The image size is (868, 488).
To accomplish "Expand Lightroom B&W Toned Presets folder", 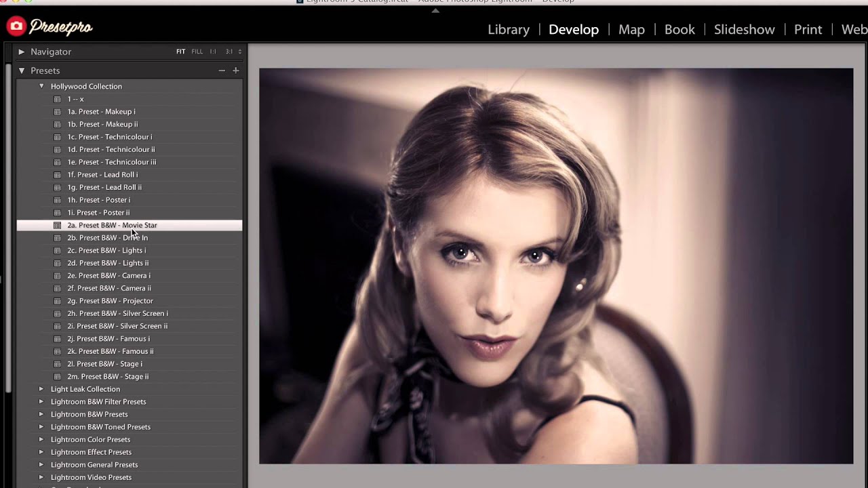I will (41, 427).
